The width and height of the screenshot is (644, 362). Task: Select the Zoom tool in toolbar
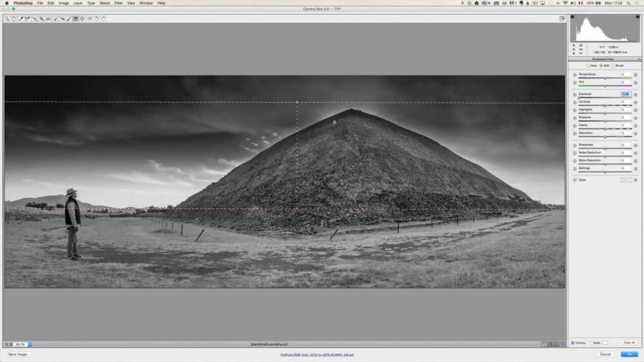(x=7, y=19)
